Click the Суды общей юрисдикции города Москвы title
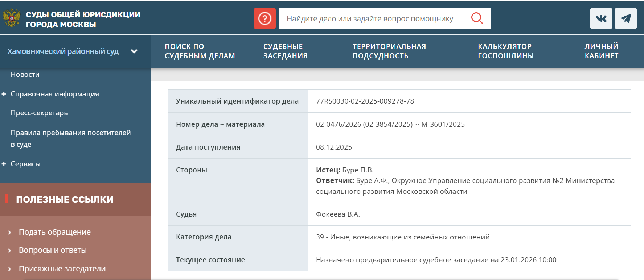Viewport: 644px width, 280px height. coord(83,19)
